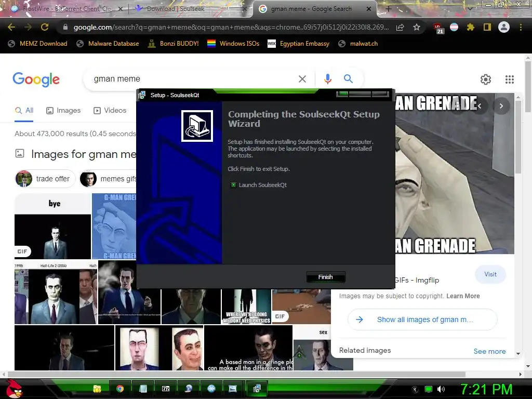Switch to the Videos results tab
Image resolution: width=532 pixels, height=399 pixels.
pyautogui.click(x=110, y=110)
